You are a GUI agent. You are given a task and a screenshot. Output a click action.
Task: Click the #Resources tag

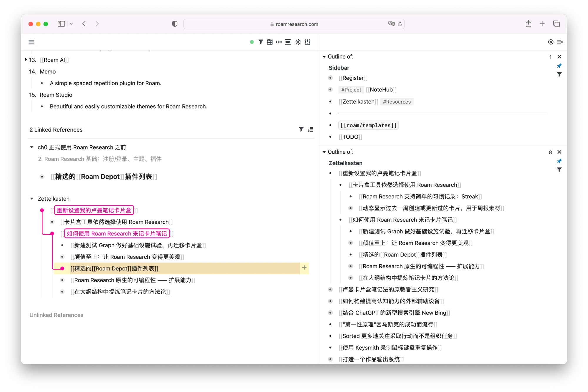(x=397, y=102)
